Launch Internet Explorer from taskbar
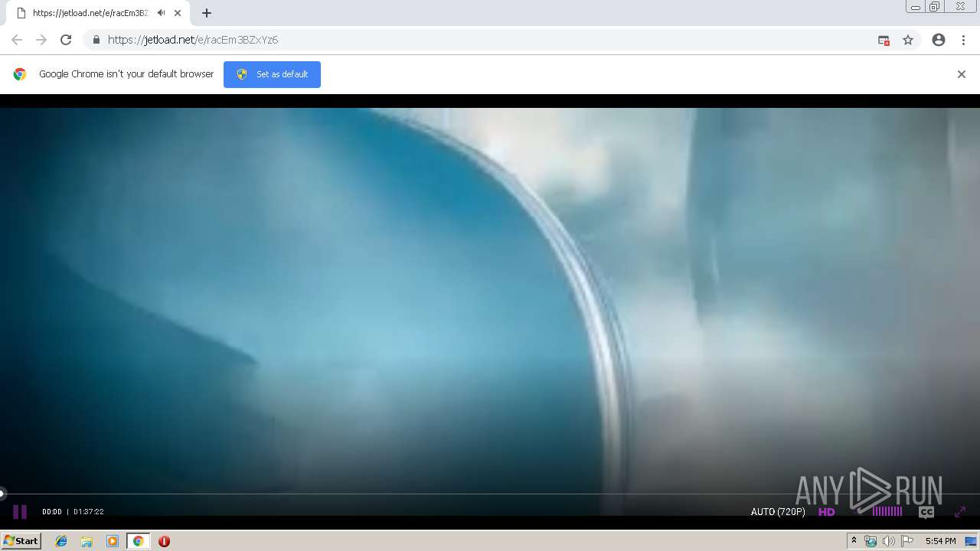This screenshot has width=980, height=551. click(61, 541)
